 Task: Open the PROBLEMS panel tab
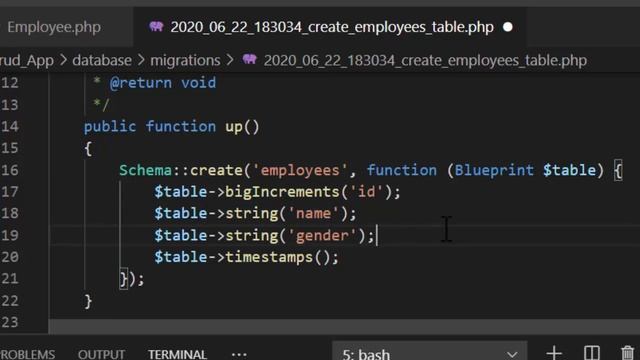click(x=27, y=353)
